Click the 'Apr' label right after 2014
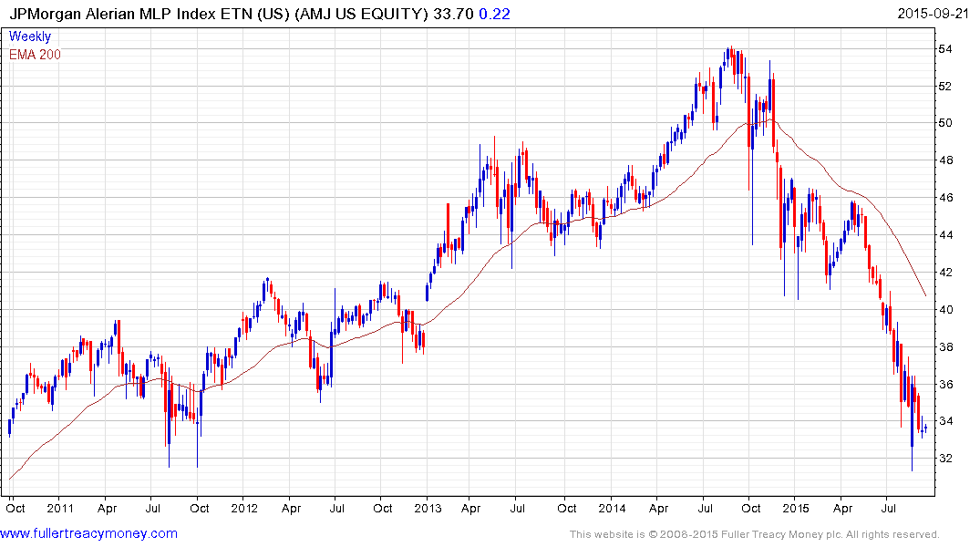The width and height of the screenshot is (980, 547). [659, 508]
